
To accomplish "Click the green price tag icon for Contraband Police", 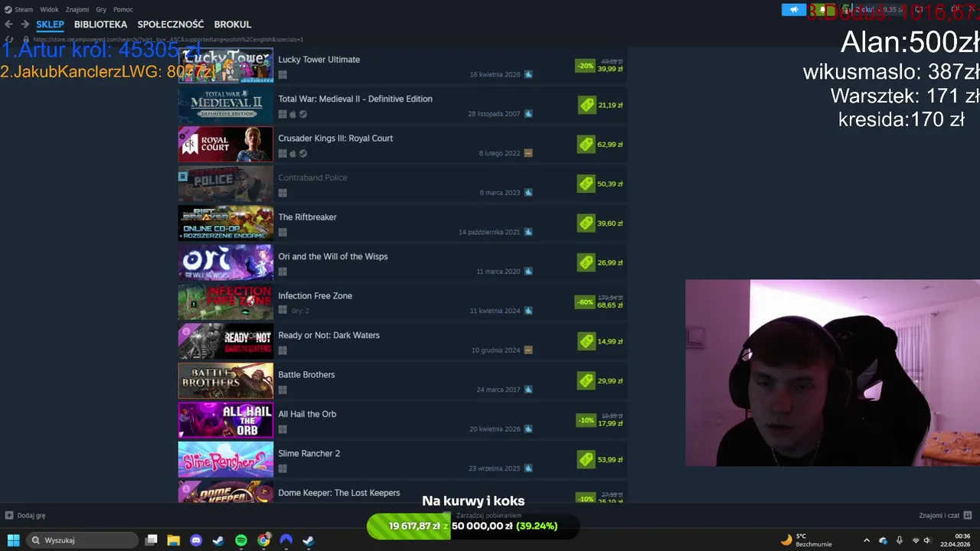I will click(586, 184).
